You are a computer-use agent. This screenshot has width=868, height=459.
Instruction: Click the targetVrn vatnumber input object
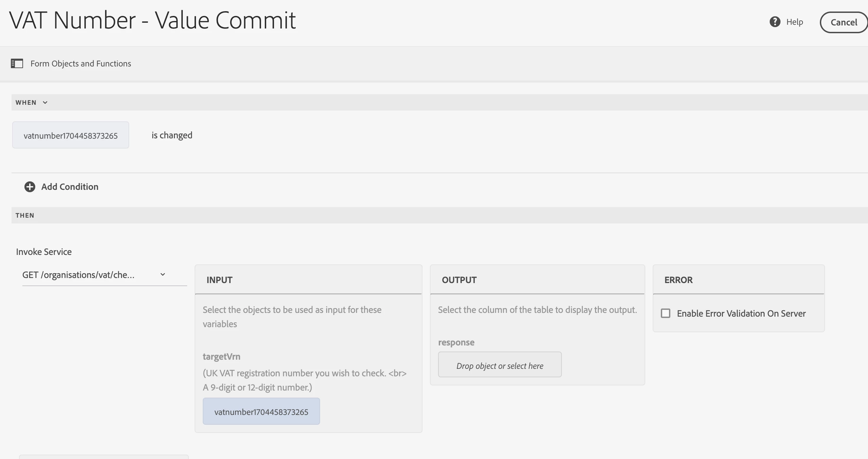pos(261,412)
